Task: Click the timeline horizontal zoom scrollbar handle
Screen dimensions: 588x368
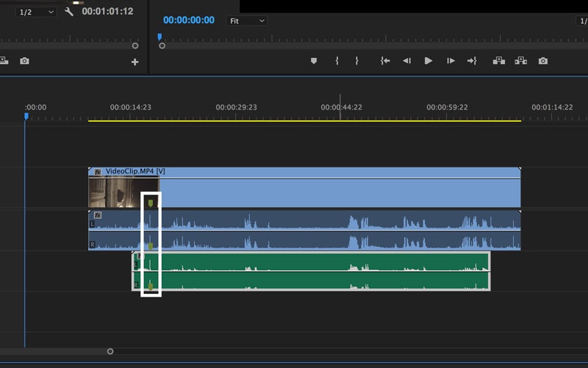Action: 110,351
